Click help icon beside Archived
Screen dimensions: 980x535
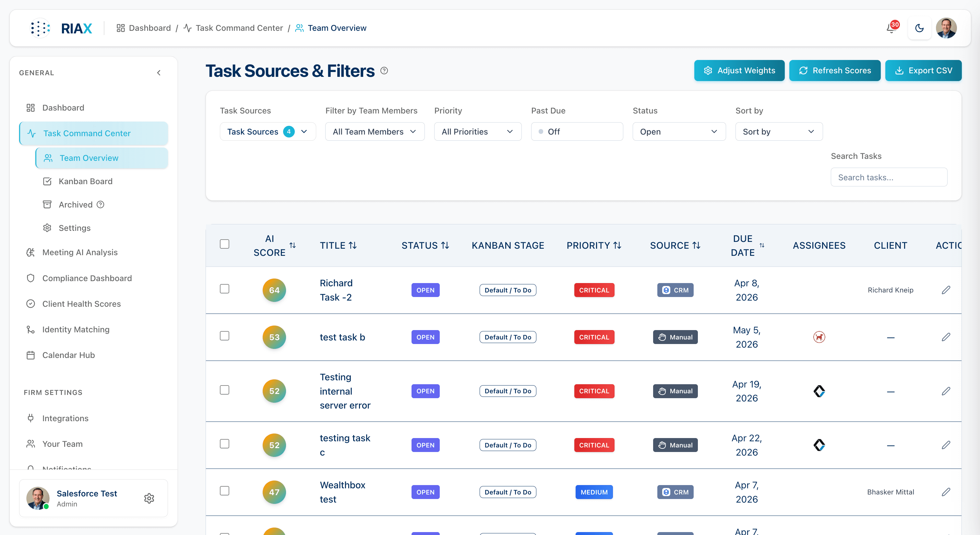point(101,205)
